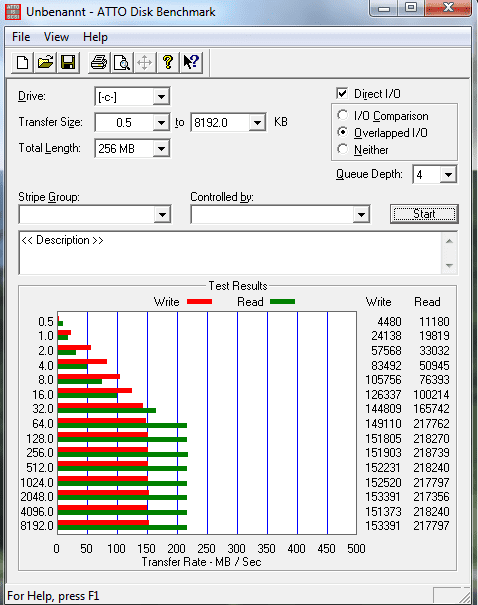
Task: Minimize the ATTO Disk Benchmark window
Action: 383,8
